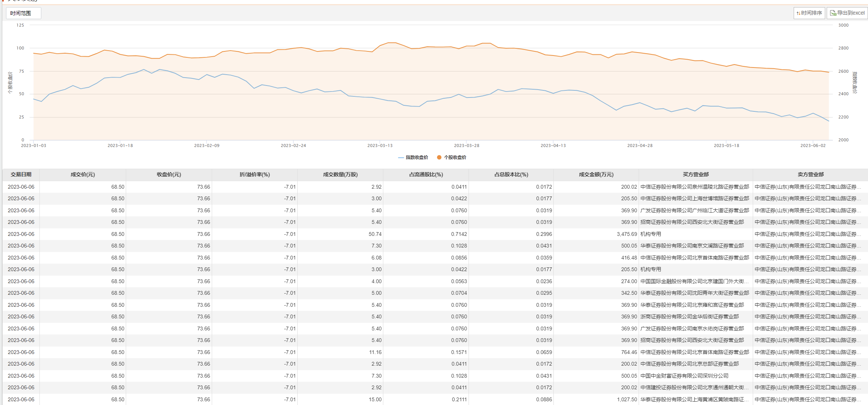
Task: Click the 占流通股比(%) column header
Action: [x=426, y=175]
